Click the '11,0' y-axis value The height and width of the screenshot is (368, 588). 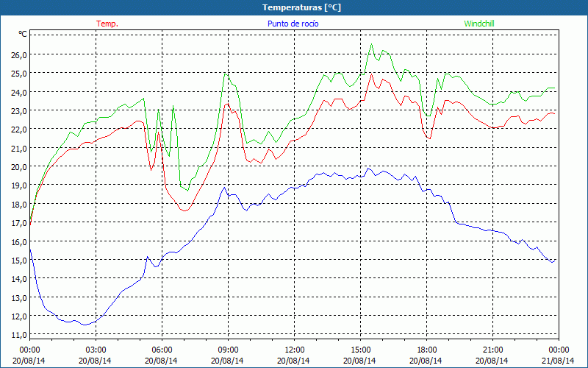19,335
